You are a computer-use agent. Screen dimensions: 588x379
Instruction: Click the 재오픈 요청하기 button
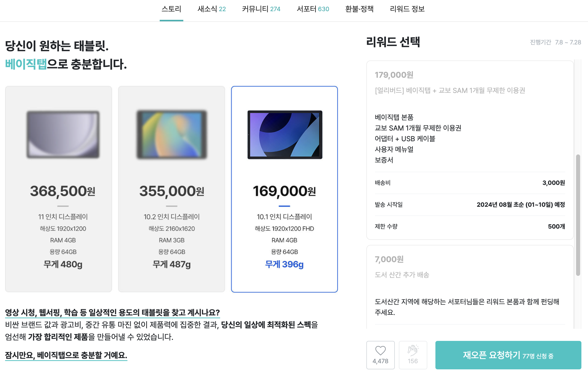508,355
